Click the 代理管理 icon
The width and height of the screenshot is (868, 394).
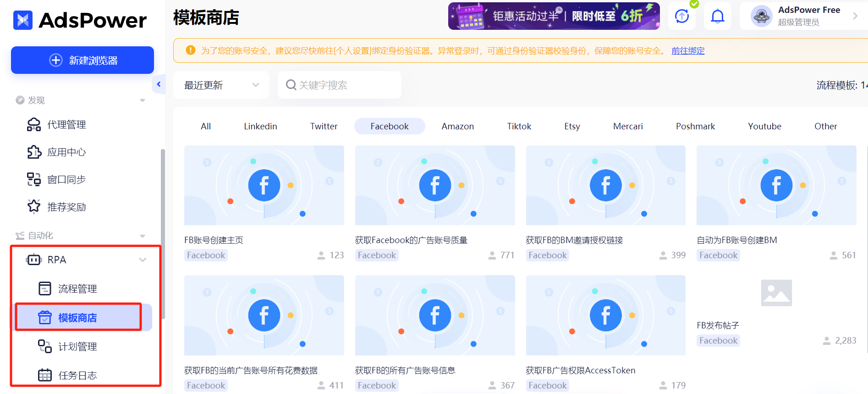[34, 125]
